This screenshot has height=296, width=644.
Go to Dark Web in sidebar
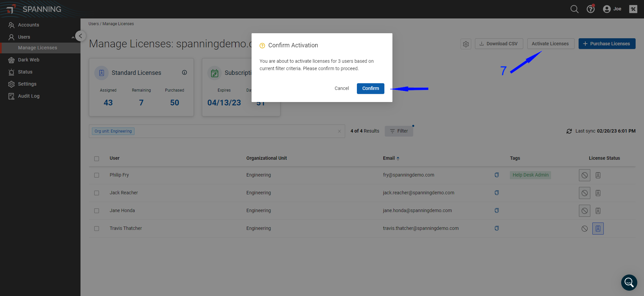point(29,60)
